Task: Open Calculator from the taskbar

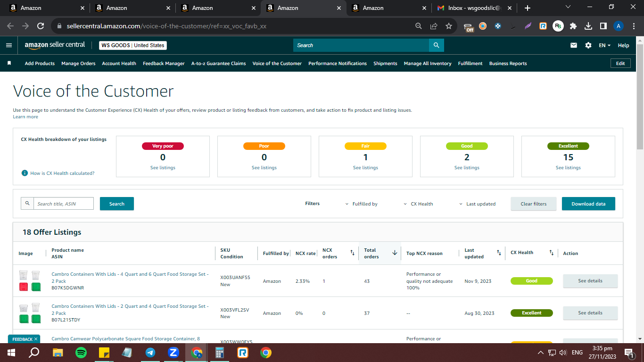Action: [x=220, y=353]
